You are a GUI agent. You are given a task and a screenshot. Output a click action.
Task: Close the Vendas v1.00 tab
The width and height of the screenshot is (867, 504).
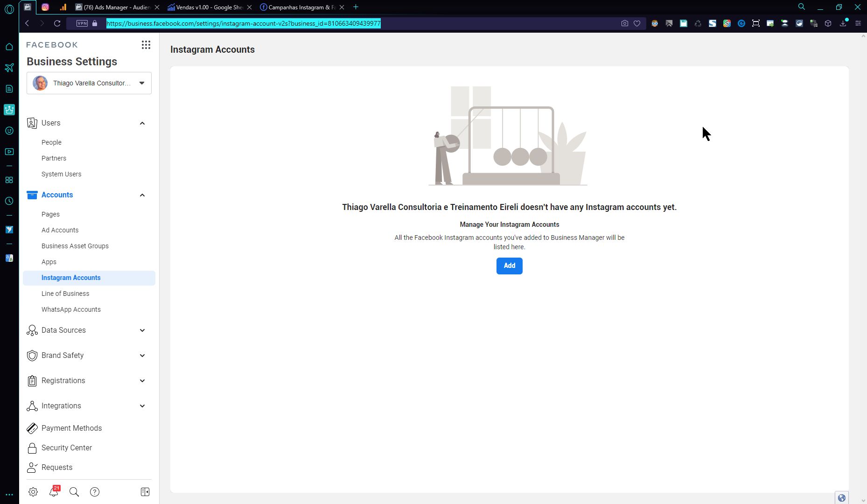click(x=249, y=7)
